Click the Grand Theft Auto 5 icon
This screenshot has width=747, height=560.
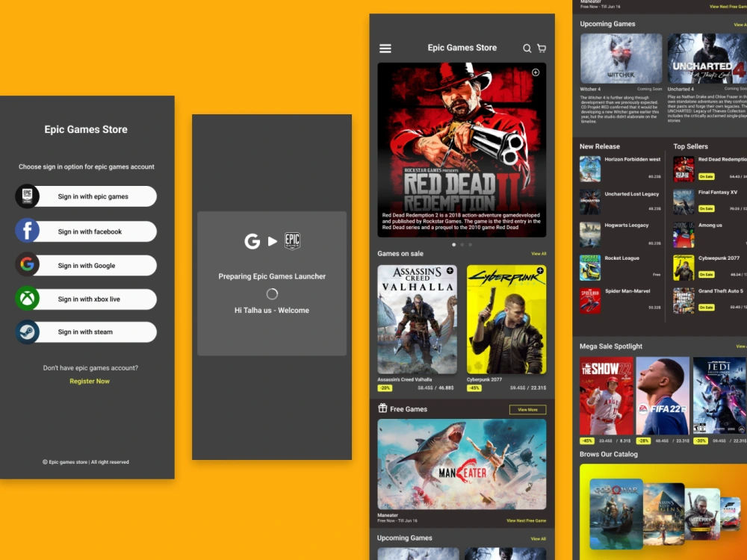pos(684,300)
